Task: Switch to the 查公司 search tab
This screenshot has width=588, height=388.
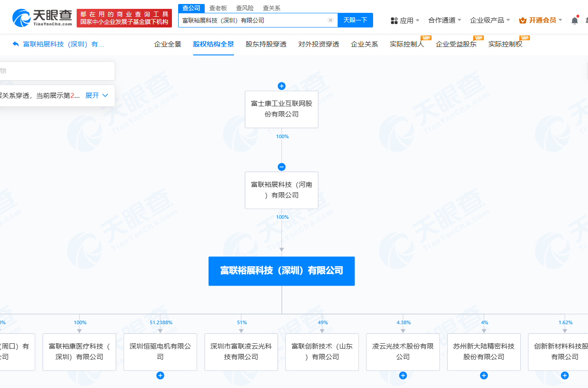Action: 191,8
